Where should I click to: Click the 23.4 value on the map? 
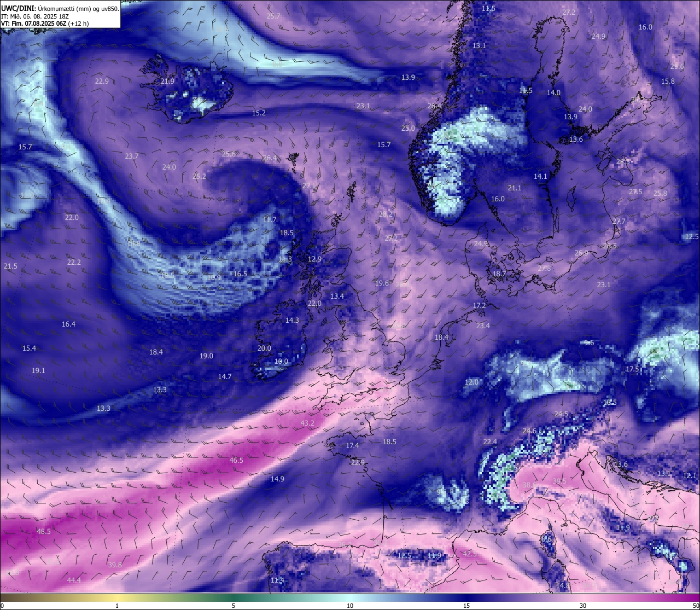pos(483,326)
